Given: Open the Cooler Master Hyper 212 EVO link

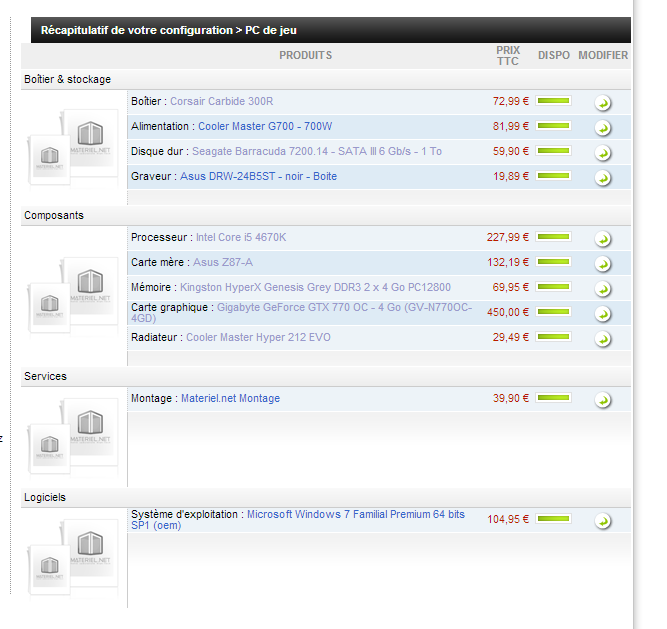Looking at the screenshot, I should tap(258, 337).
